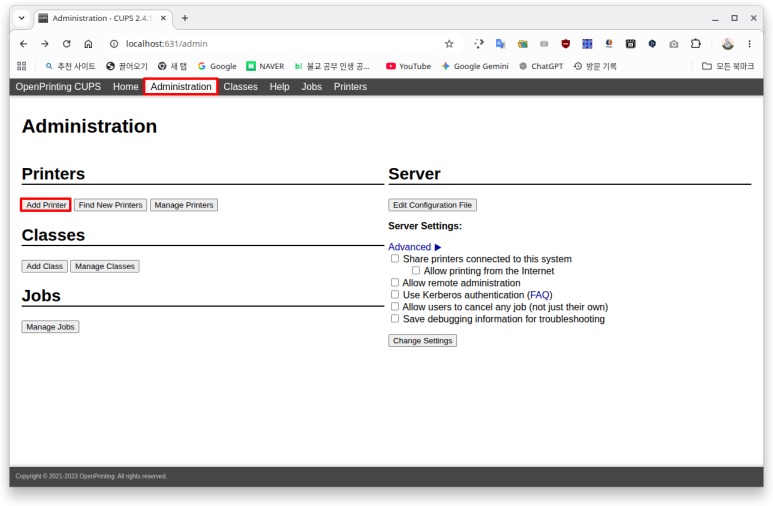Open OpenPrinting CUPS nav link

click(x=58, y=87)
